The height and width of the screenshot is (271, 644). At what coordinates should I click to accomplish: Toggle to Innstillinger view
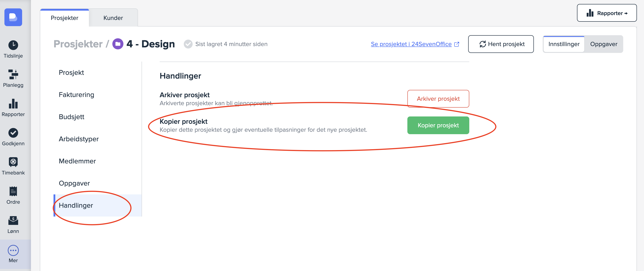pyautogui.click(x=564, y=44)
